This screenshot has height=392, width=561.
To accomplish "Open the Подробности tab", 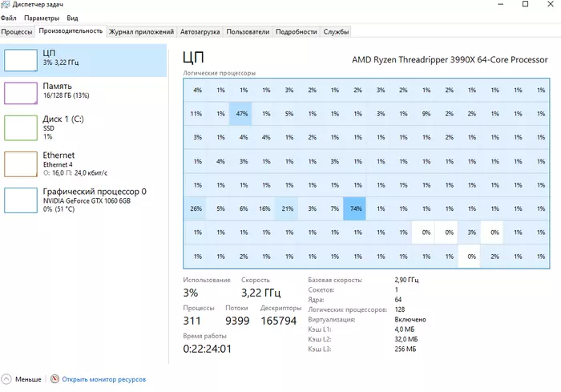I will (297, 32).
